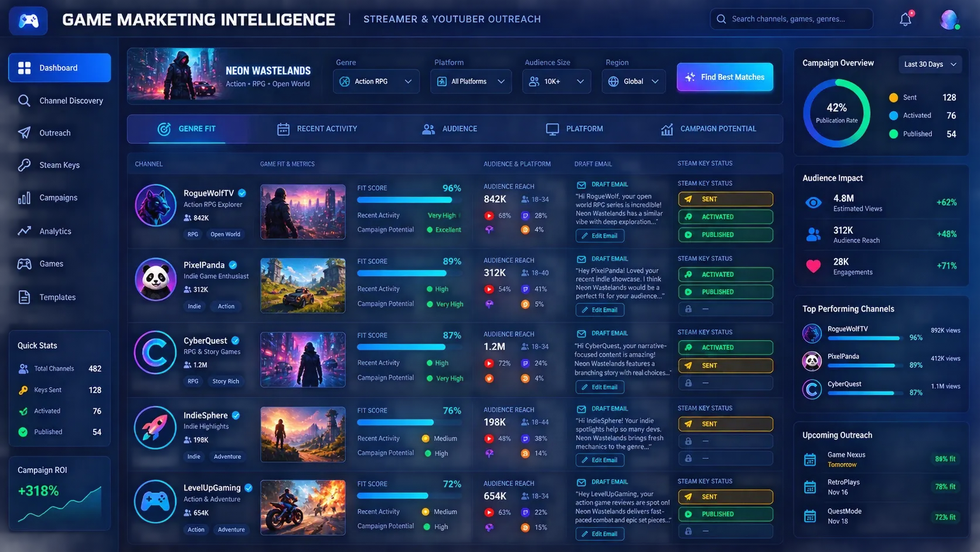
Task: Switch to the Campaign Potential tab
Action: pos(709,129)
